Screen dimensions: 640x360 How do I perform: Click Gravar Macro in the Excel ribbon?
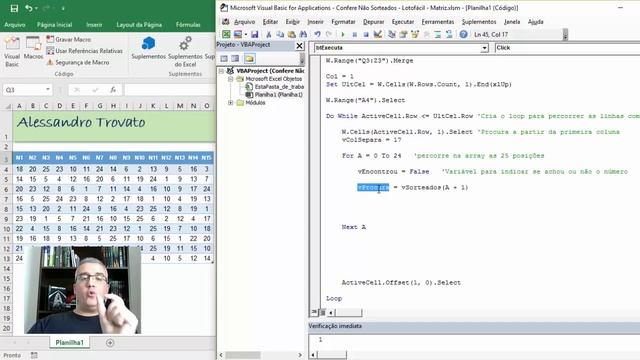point(69,39)
